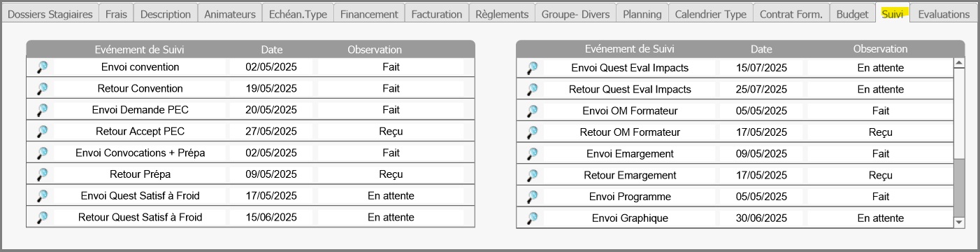This screenshot has height=252, width=980.
Task: Open the Facturation tab
Action: pyautogui.click(x=436, y=14)
